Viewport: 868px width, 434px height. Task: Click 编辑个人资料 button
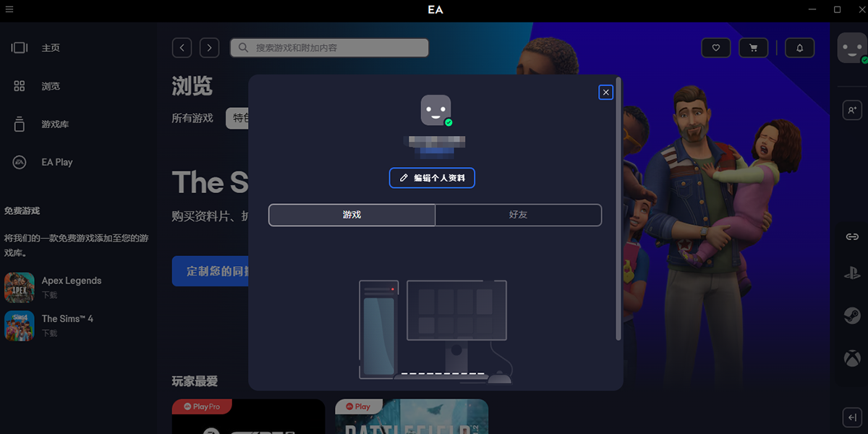tap(432, 177)
